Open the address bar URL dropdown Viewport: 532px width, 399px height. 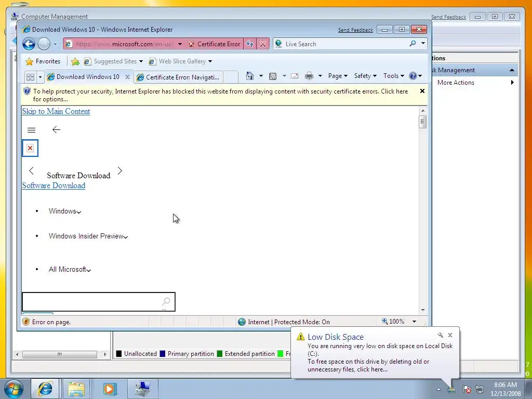point(180,44)
